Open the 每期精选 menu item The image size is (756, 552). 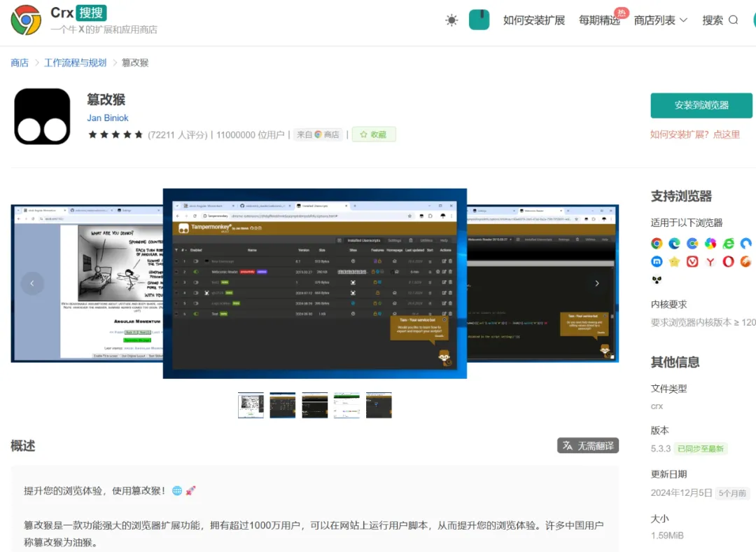tap(599, 20)
